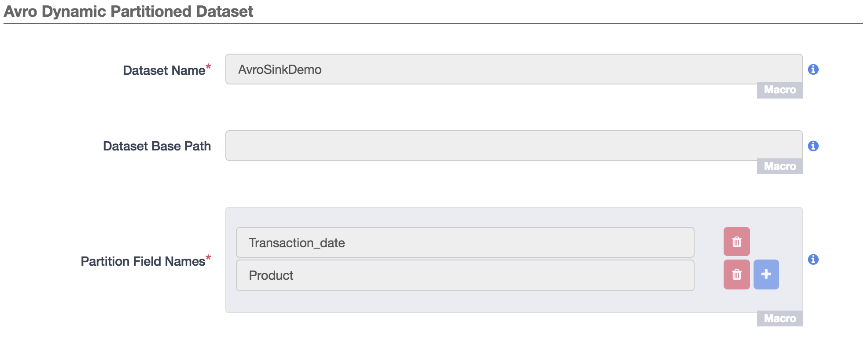868x344 pixels.
Task: Click the info icon beside Dataset Name
Action: pos(813,70)
